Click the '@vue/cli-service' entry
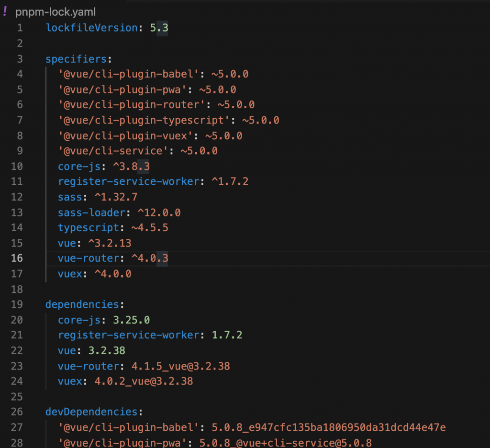Image resolution: width=490 pixels, height=448 pixels. pos(113,151)
